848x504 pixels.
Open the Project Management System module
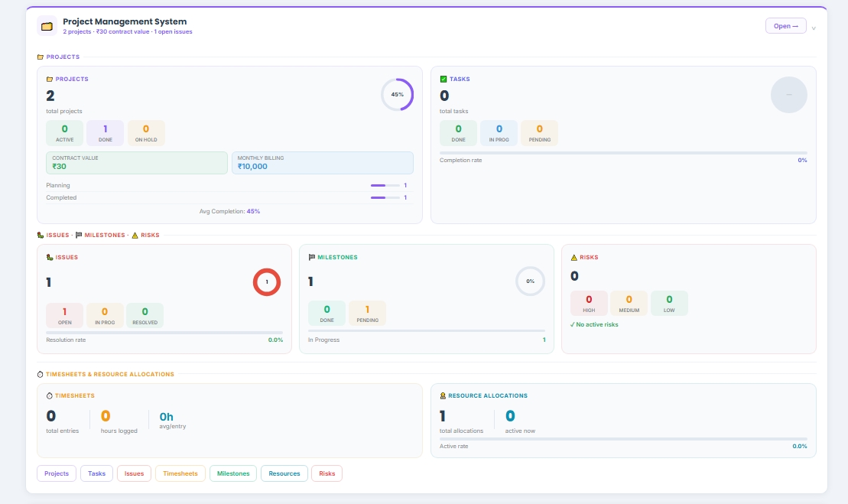[x=786, y=26]
